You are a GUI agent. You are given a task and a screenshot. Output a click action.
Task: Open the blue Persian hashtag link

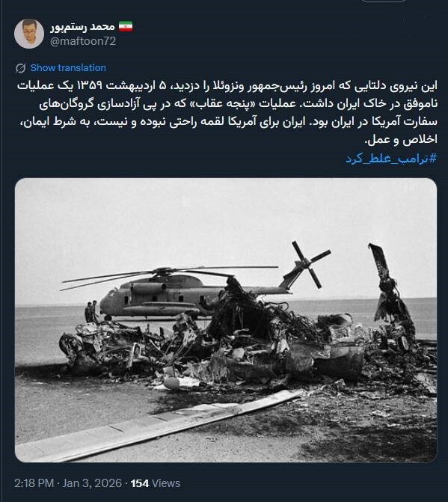point(391,158)
